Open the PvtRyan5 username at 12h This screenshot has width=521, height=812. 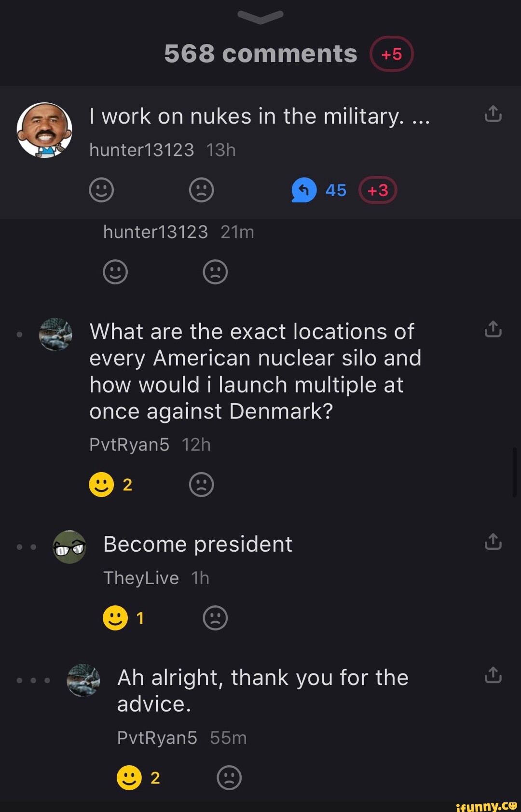[129, 445]
